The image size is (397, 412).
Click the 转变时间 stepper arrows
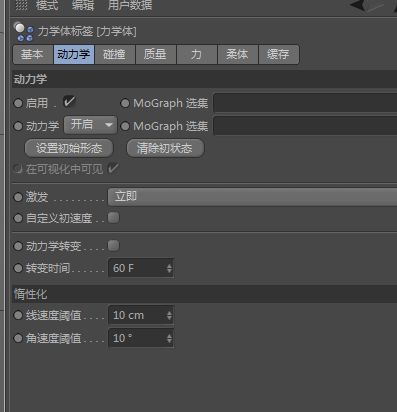169,268
